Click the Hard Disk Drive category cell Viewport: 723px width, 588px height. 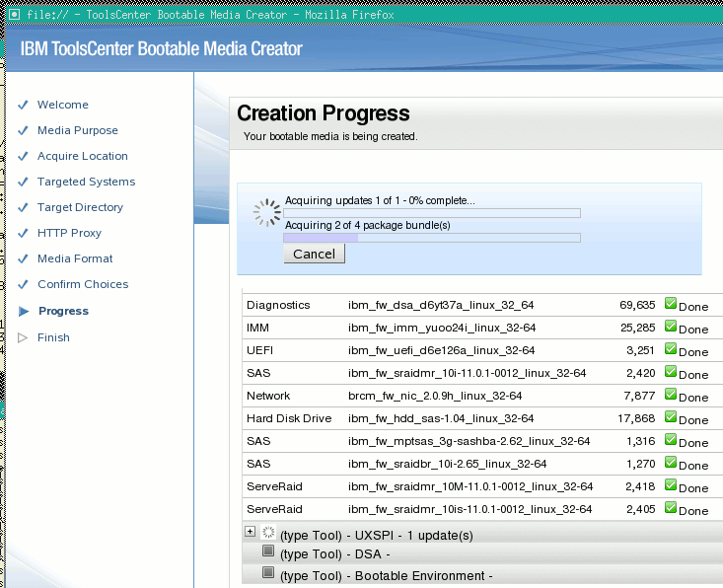pos(289,418)
